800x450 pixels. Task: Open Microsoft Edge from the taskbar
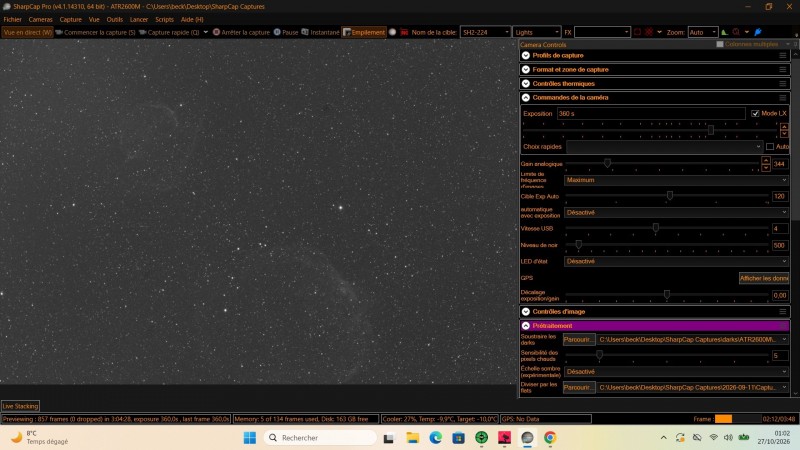pyautogui.click(x=436, y=438)
